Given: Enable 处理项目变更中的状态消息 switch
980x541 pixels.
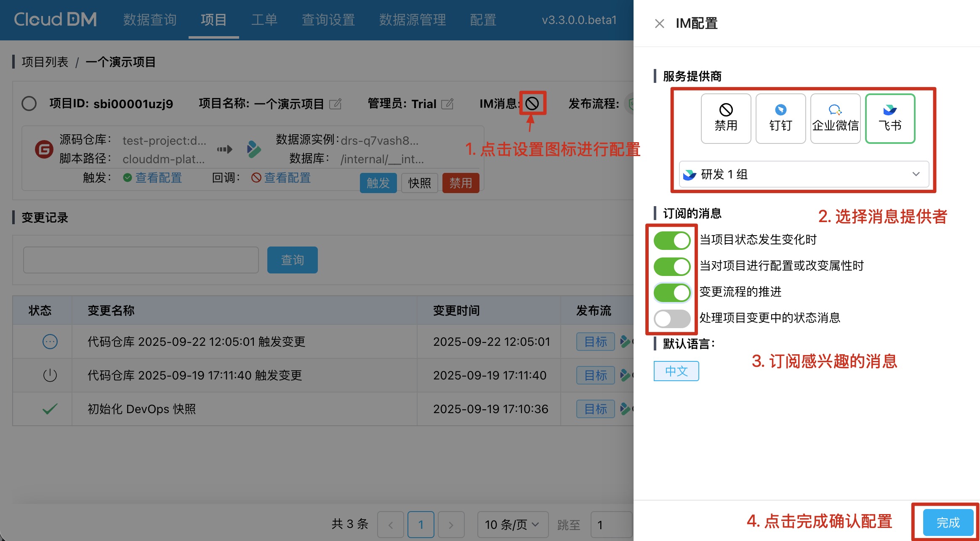Looking at the screenshot, I should pyautogui.click(x=672, y=318).
